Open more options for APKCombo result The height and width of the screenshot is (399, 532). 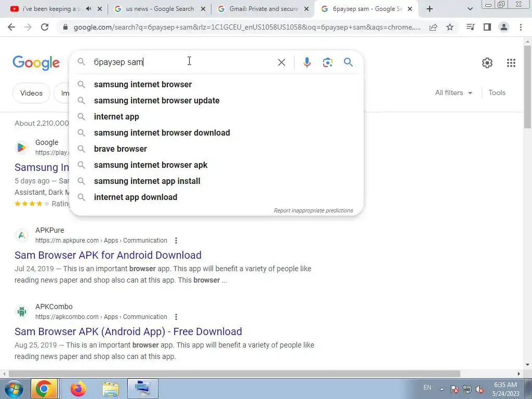coord(176,317)
